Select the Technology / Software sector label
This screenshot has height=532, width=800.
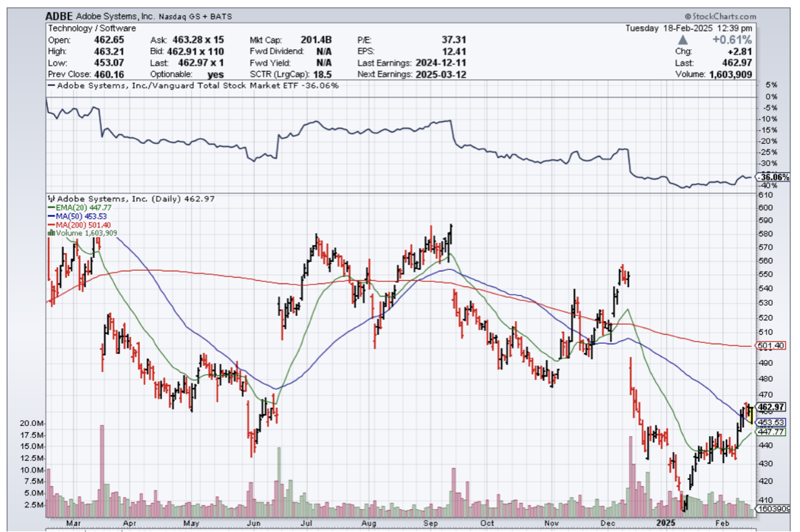point(92,28)
